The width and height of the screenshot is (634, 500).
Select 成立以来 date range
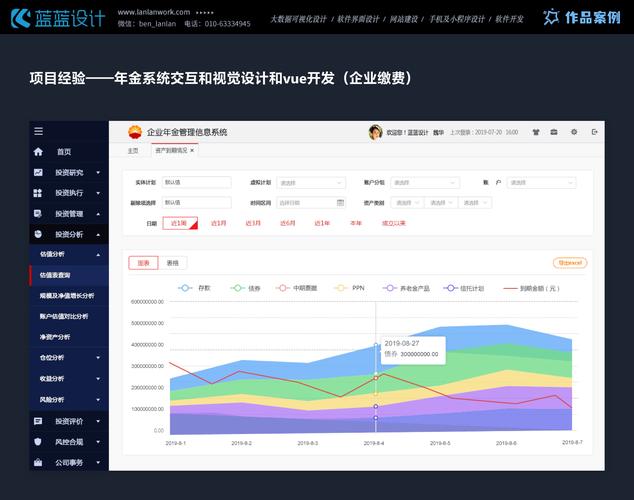click(x=394, y=223)
